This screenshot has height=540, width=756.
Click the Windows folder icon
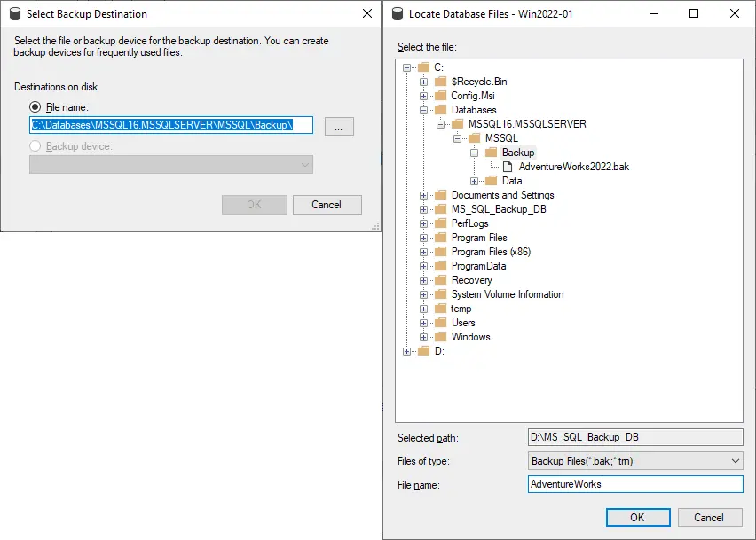[441, 337]
